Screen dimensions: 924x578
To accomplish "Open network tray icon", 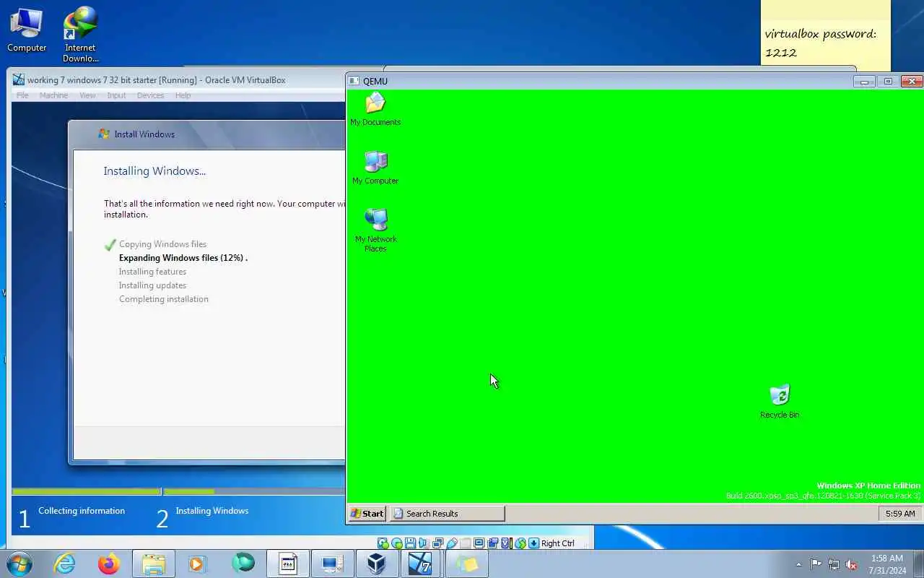I will point(834,564).
